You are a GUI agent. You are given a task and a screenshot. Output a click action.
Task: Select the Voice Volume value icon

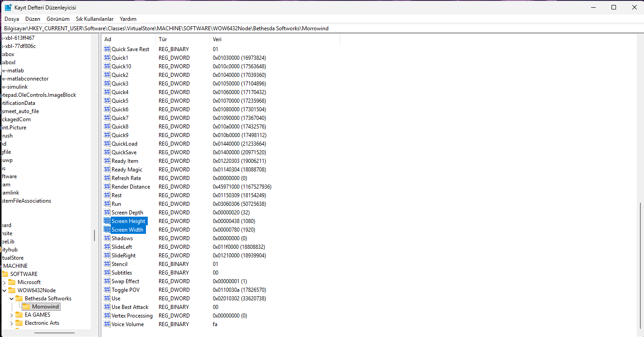pyautogui.click(x=107, y=324)
